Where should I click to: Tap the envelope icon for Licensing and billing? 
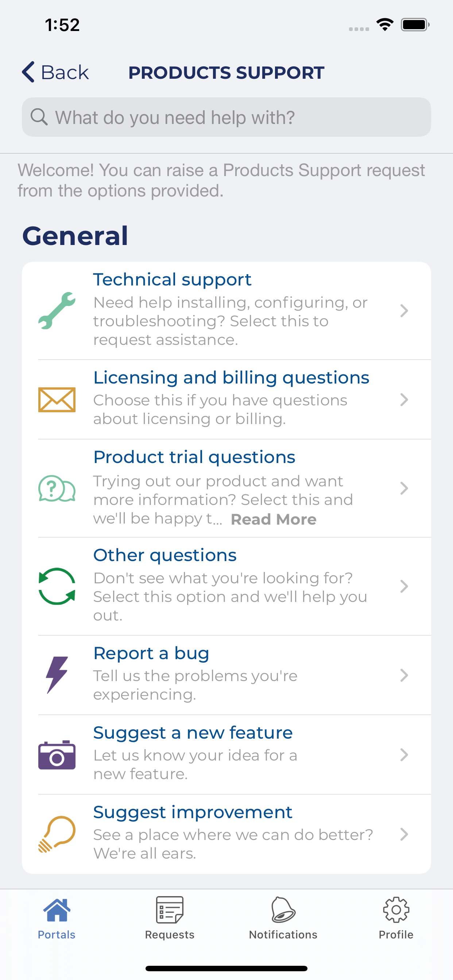coord(57,400)
